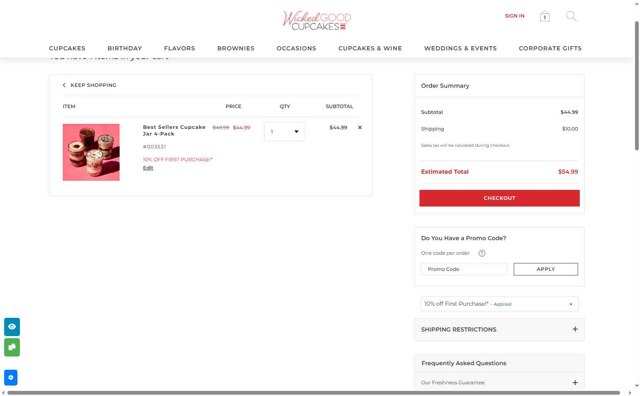
Task: Open the shopping bag cart icon
Action: pos(544,16)
